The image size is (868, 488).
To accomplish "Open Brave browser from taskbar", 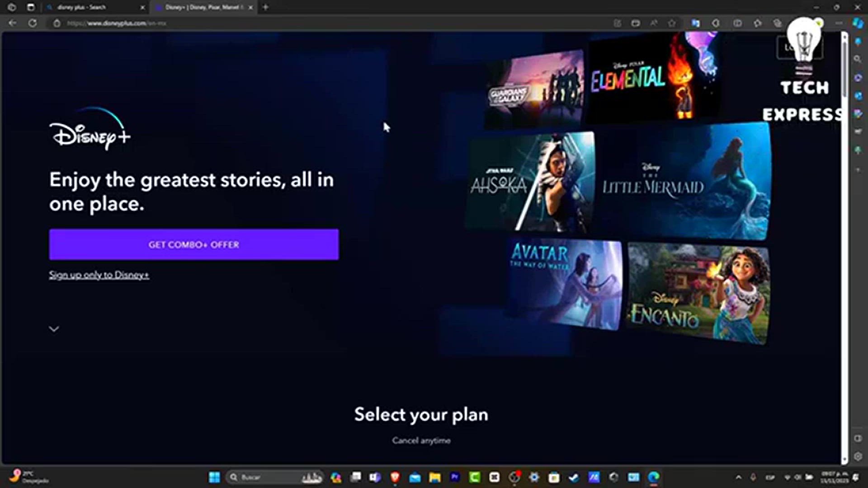I will pyautogui.click(x=395, y=477).
